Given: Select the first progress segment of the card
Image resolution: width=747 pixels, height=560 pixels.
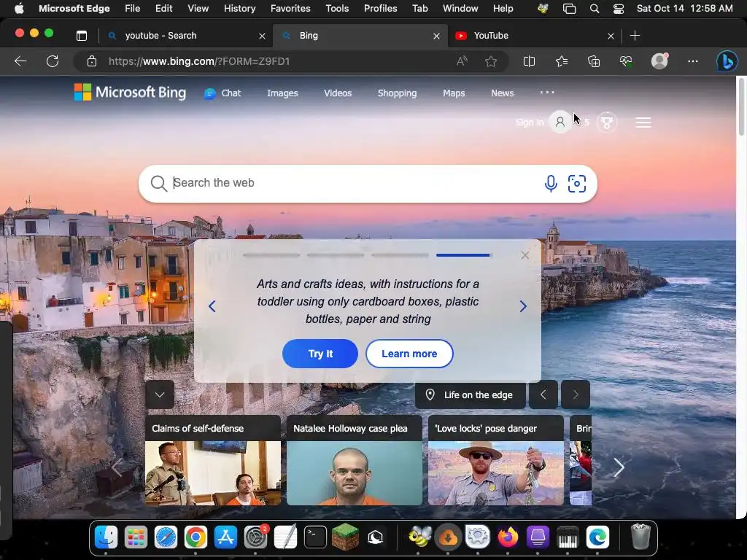Looking at the screenshot, I should point(271,255).
